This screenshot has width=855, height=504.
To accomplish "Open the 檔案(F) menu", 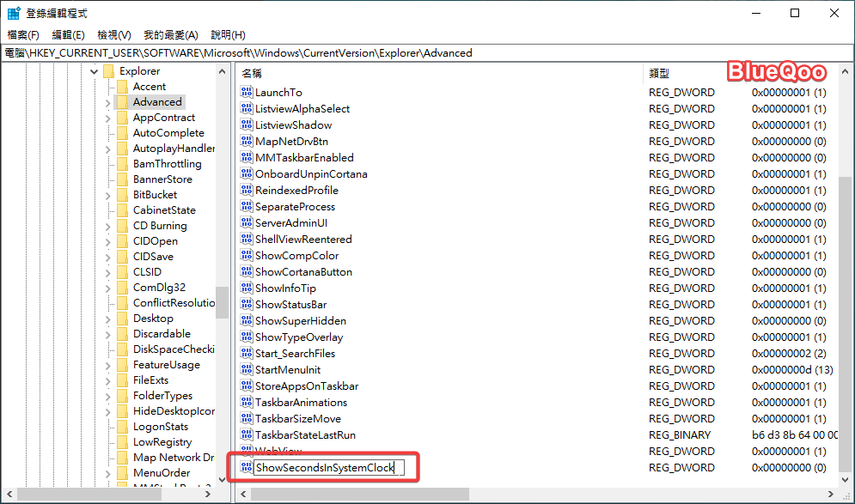I will pyautogui.click(x=23, y=34).
